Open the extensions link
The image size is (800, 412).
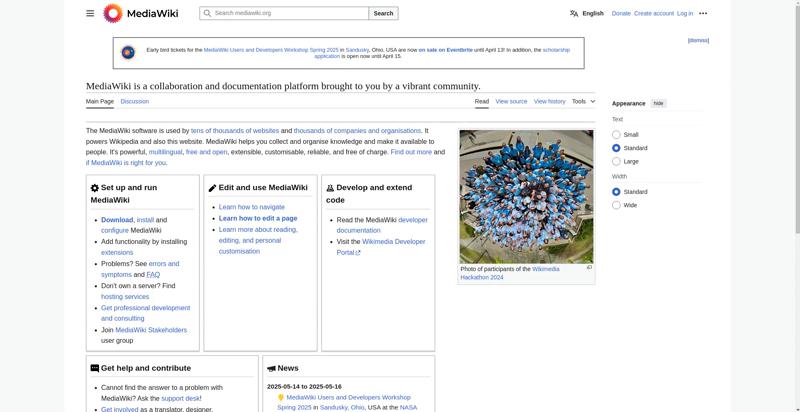point(117,252)
